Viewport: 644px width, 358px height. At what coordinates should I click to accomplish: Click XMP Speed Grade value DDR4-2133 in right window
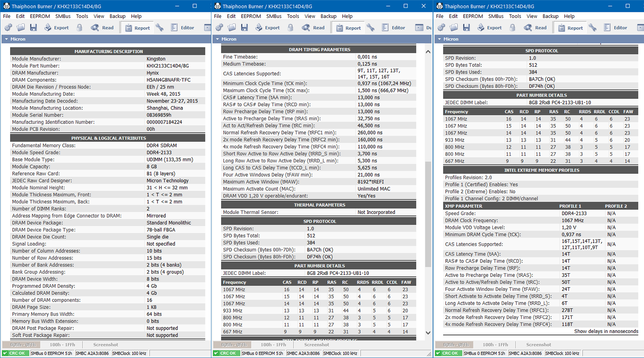(x=574, y=213)
